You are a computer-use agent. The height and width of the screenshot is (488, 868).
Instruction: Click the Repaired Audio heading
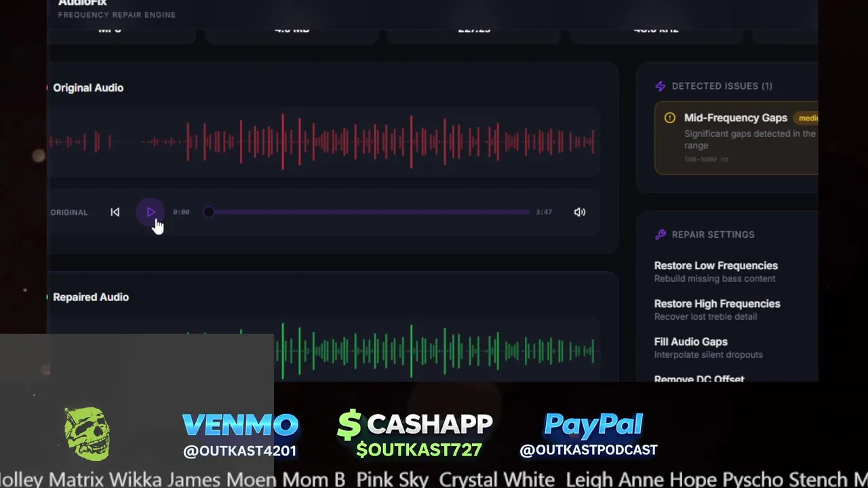pos(91,297)
